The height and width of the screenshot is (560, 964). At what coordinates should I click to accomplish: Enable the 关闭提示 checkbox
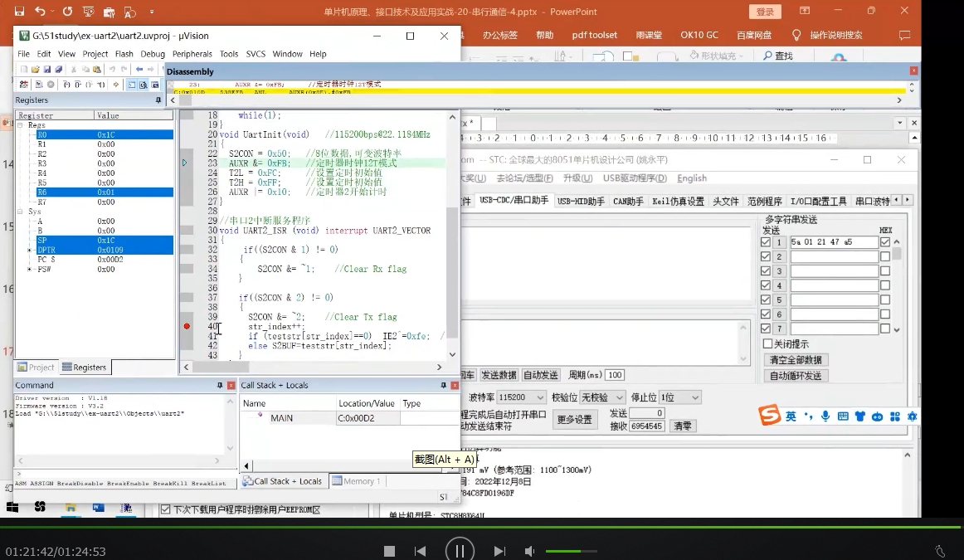click(767, 343)
